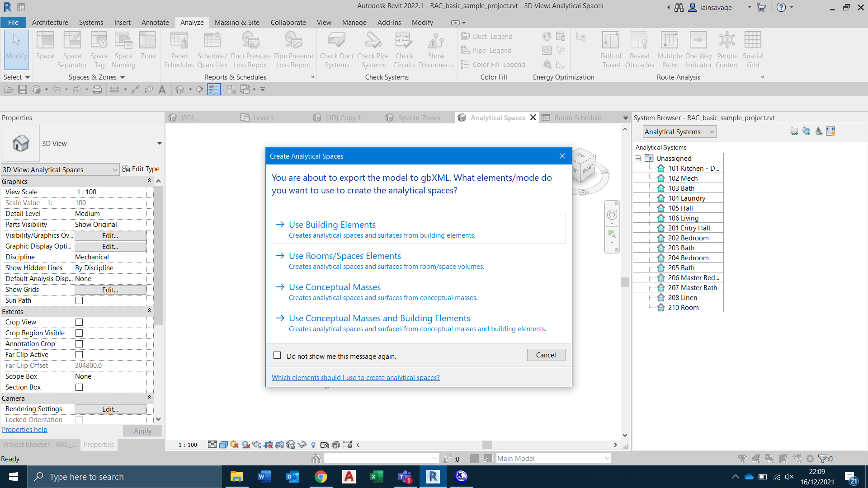This screenshot has height=488, width=868.
Task: Select the Space tool in Spaces & Zones
Action: click(45, 50)
